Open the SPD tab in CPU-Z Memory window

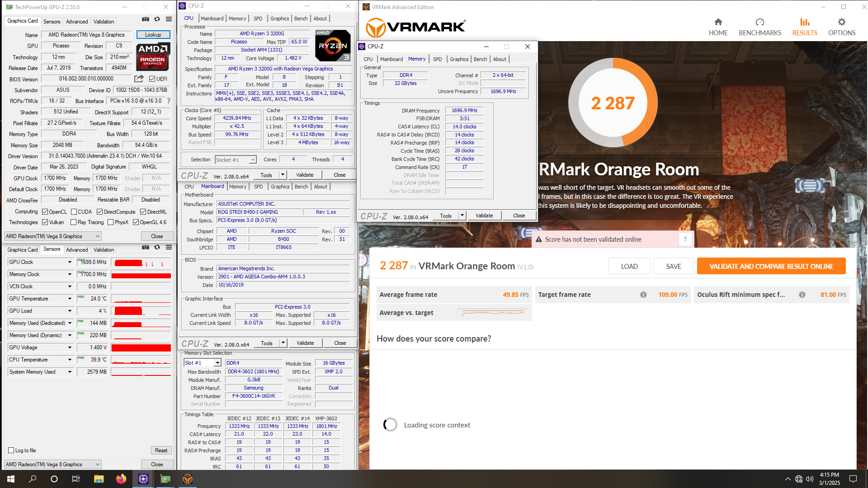coord(437,59)
